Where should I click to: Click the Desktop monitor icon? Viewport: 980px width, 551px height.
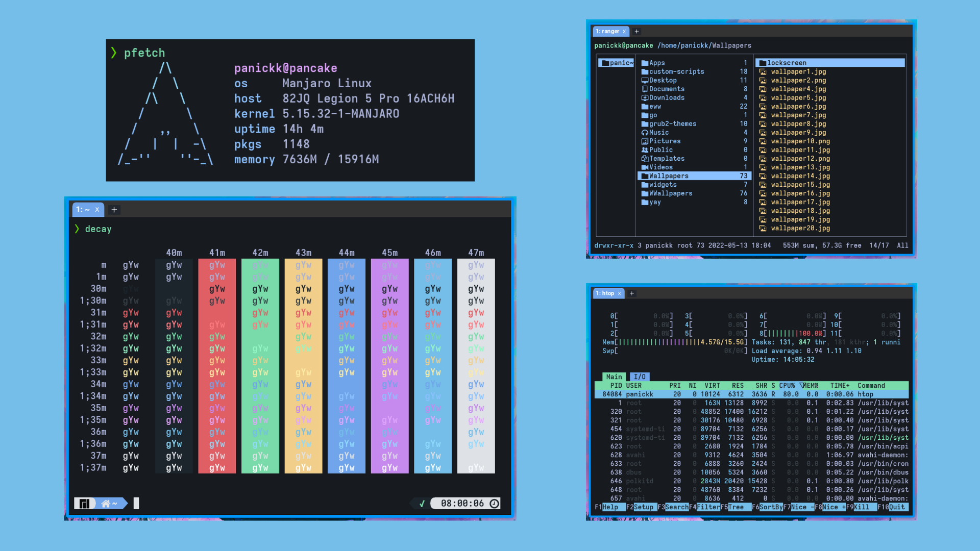tap(645, 81)
